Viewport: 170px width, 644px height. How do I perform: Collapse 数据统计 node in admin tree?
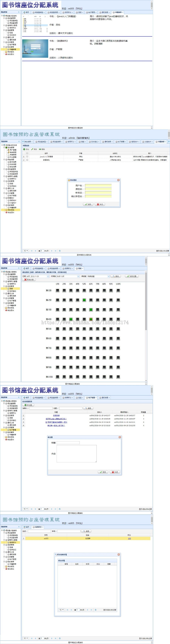coord(4,198)
